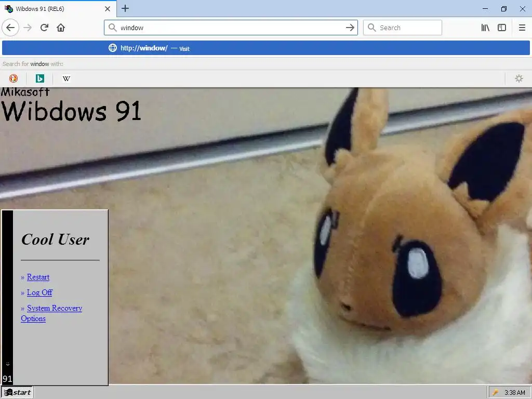This screenshot has height=399, width=532.
Task: Click the 'Wibdows 91' title text
Action: [71, 111]
